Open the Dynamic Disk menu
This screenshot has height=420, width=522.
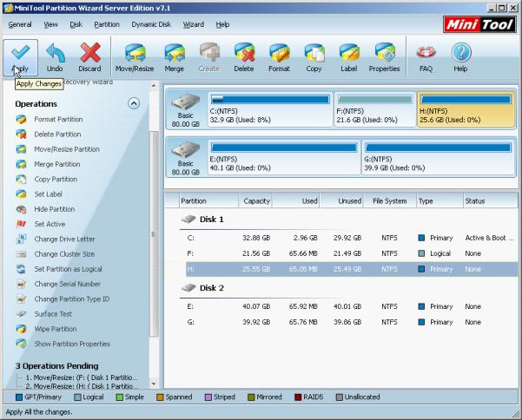point(151,24)
